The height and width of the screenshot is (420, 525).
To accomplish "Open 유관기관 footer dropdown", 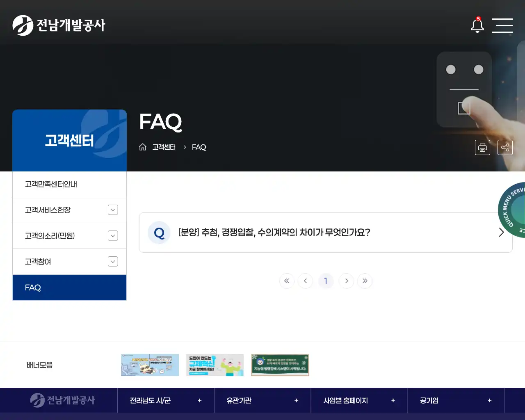I will click(x=262, y=400).
